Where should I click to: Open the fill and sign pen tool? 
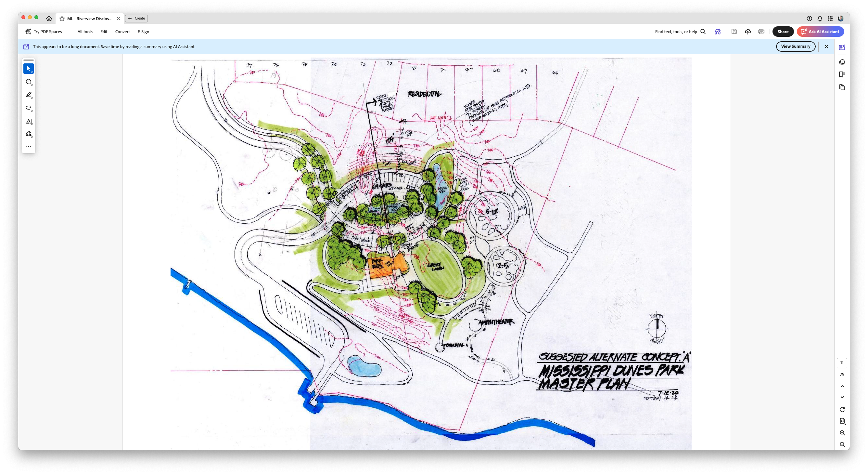click(x=29, y=134)
